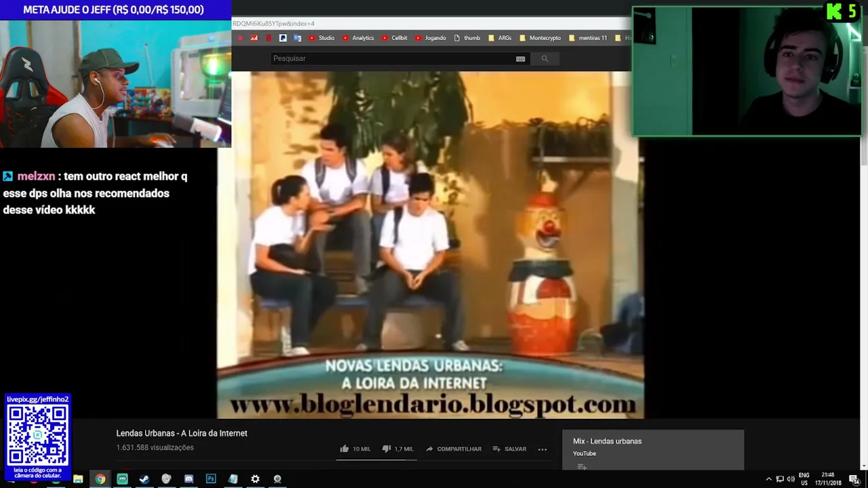Open the on-screen keyboard icon in search
This screenshot has width=868, height=488.
[520, 59]
